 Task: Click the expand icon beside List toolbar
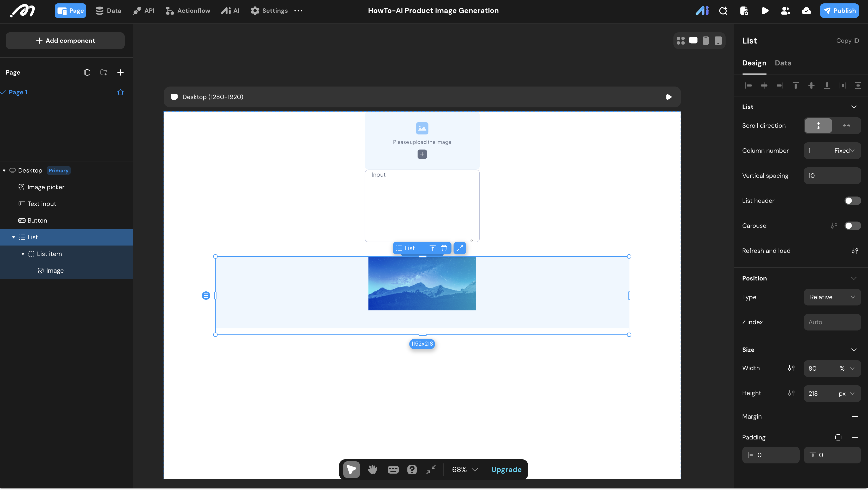tap(460, 248)
